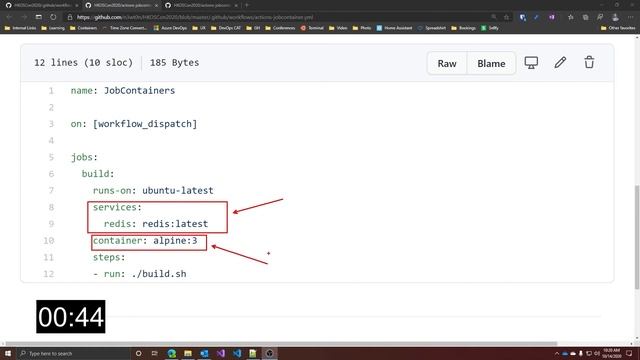Open the Home Assistant bookmark
Viewport: 640px width, 360px height.
point(394,28)
